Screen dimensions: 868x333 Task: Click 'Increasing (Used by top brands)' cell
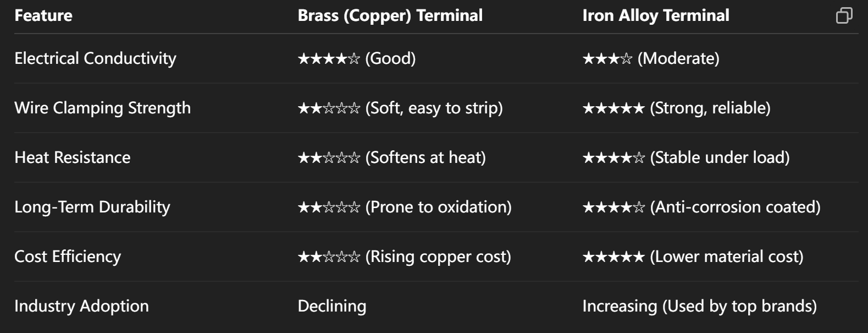699,306
